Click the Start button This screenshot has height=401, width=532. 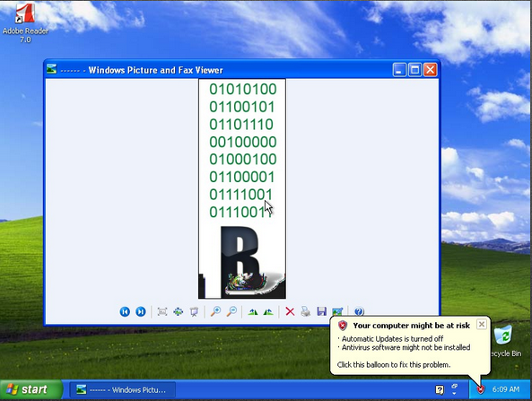[x=31, y=389]
